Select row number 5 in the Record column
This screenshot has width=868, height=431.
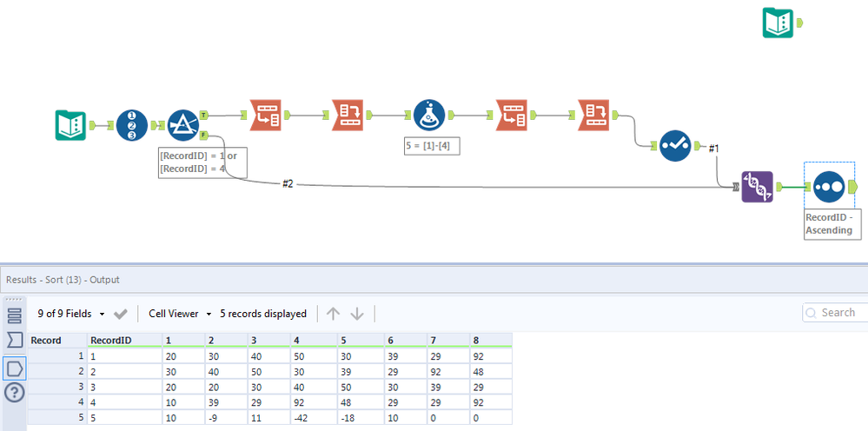[57, 417]
